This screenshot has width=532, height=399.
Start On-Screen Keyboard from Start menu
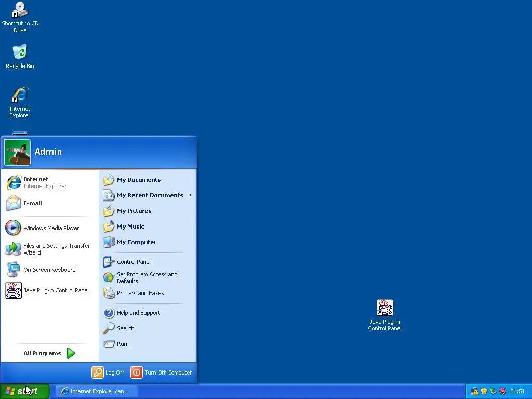(49, 270)
